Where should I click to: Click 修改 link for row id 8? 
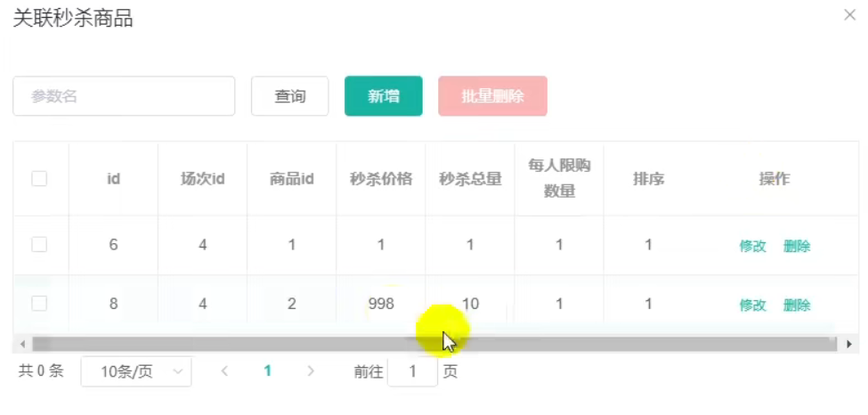pyautogui.click(x=752, y=305)
